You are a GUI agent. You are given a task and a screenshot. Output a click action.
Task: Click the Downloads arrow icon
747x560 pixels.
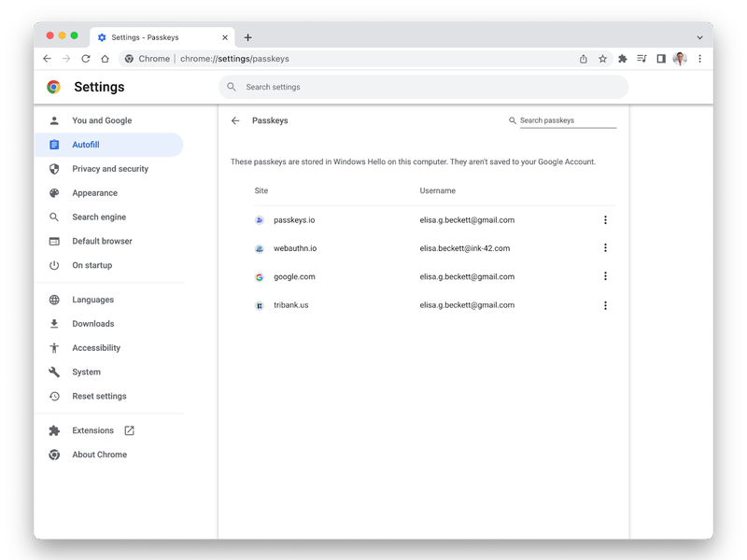click(x=55, y=324)
